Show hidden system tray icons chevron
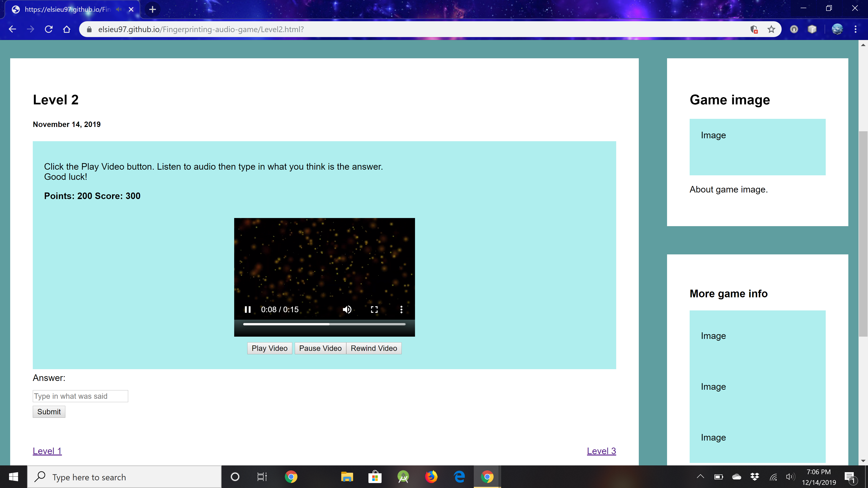This screenshot has height=488, width=868. click(x=700, y=476)
